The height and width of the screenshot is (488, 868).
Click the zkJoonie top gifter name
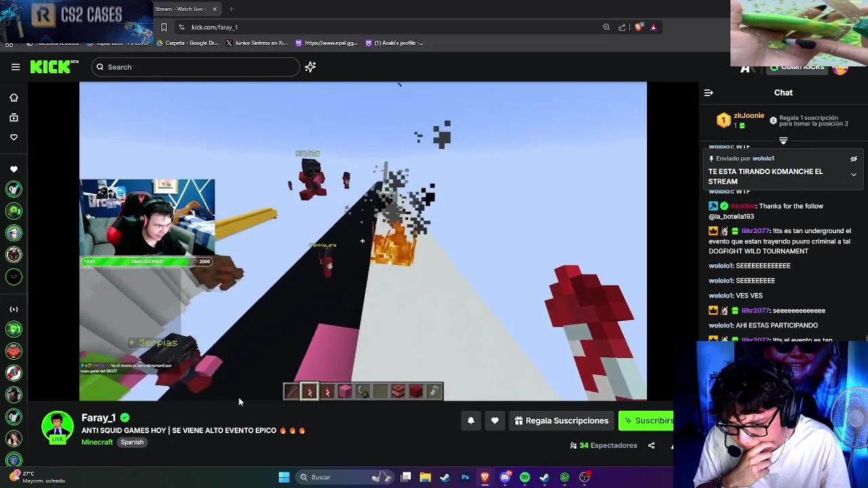pyautogui.click(x=749, y=116)
